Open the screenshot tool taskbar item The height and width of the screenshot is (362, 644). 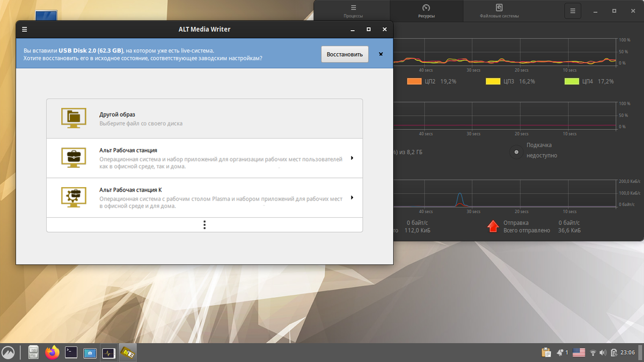pos(90,352)
